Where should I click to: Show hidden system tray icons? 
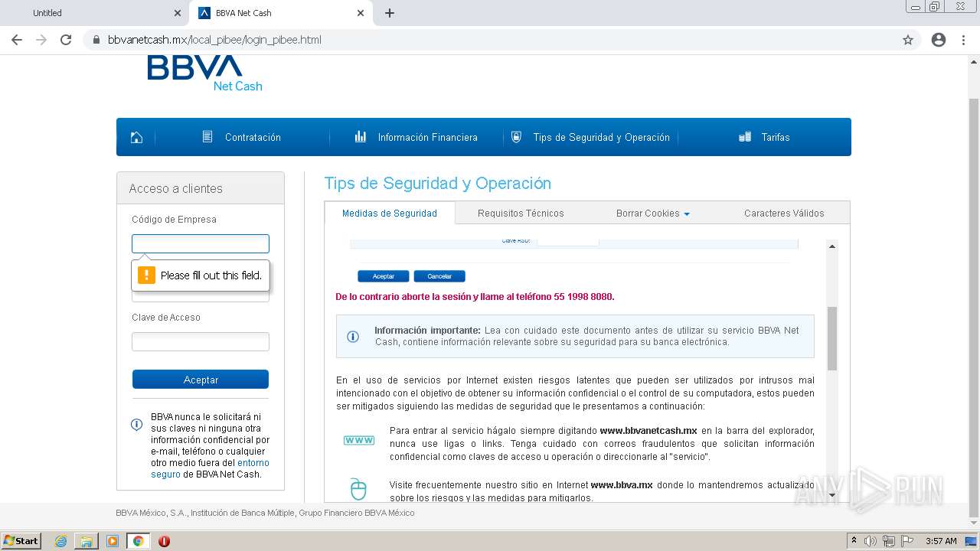tap(854, 541)
